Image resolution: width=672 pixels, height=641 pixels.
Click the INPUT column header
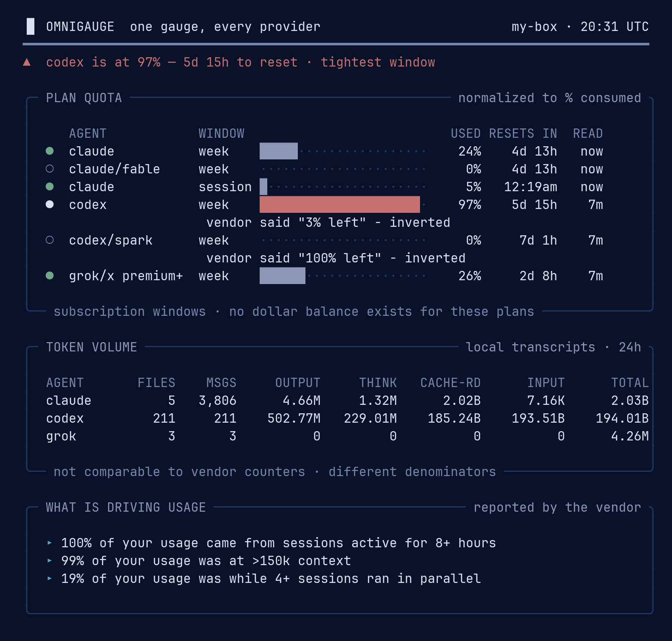(x=546, y=383)
